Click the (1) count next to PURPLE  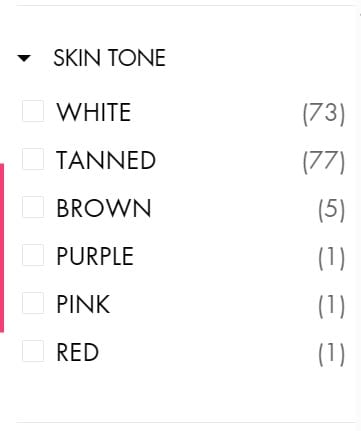point(331,257)
